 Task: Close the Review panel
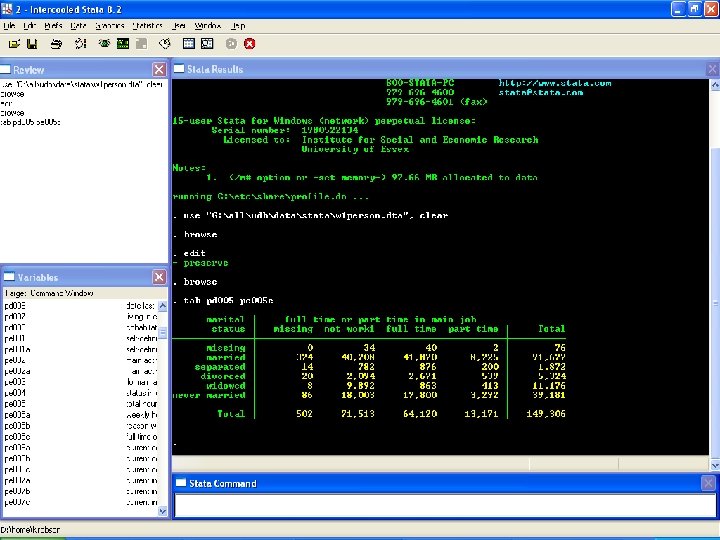click(x=159, y=69)
